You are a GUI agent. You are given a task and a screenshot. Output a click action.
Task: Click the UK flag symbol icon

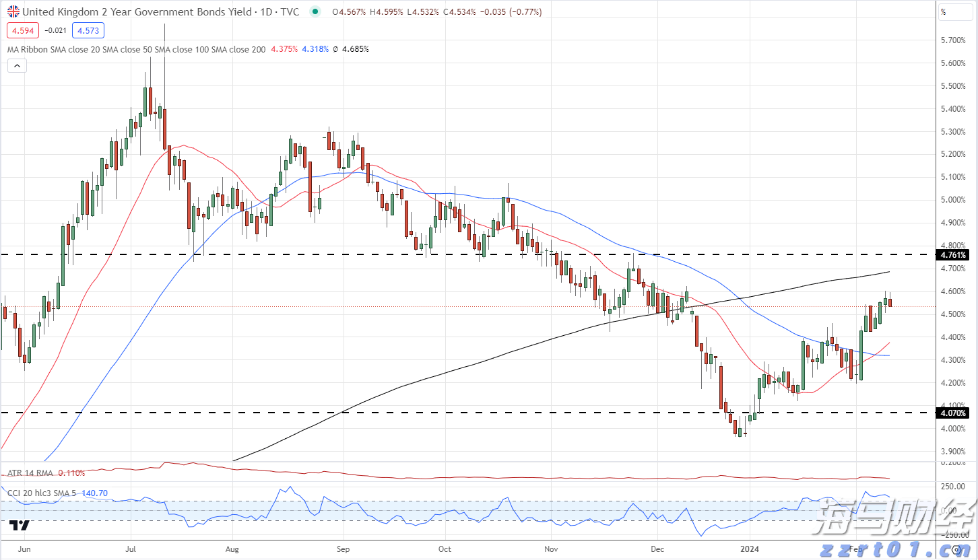[x=13, y=11]
